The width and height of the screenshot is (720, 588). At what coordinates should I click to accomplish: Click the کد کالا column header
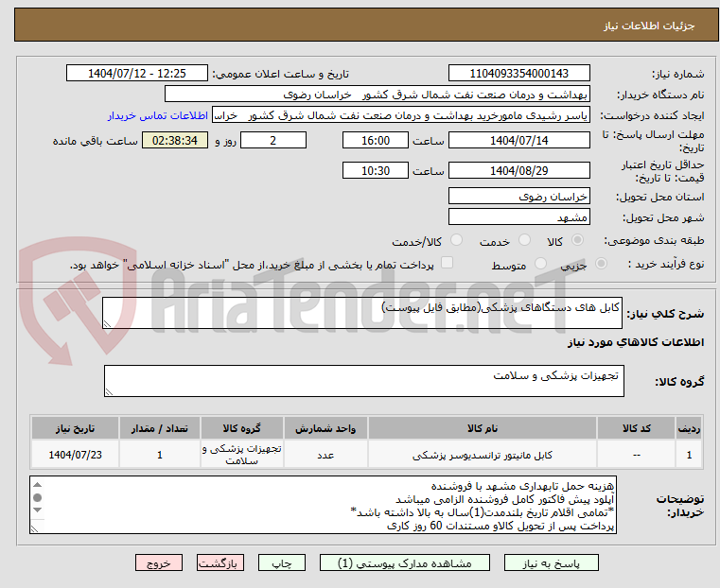click(637, 428)
